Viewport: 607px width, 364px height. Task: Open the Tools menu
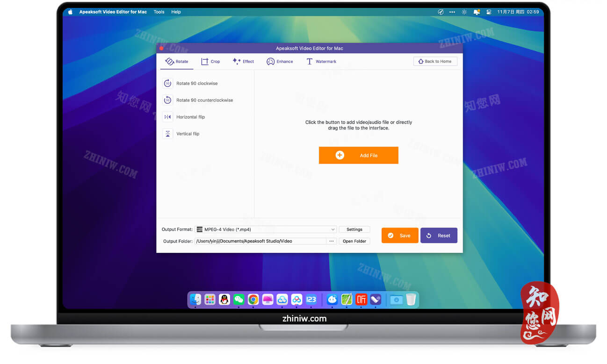[x=159, y=12]
